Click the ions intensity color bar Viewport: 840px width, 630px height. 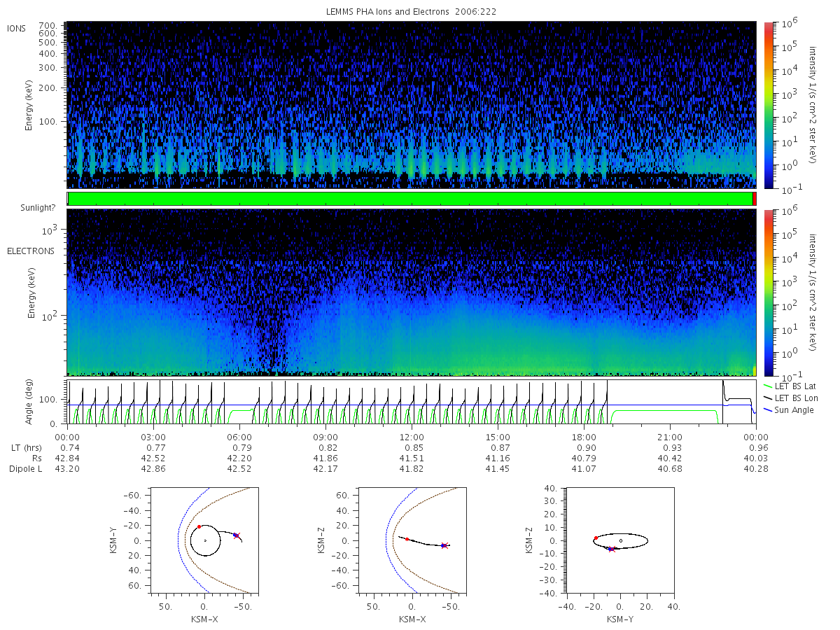point(768,105)
